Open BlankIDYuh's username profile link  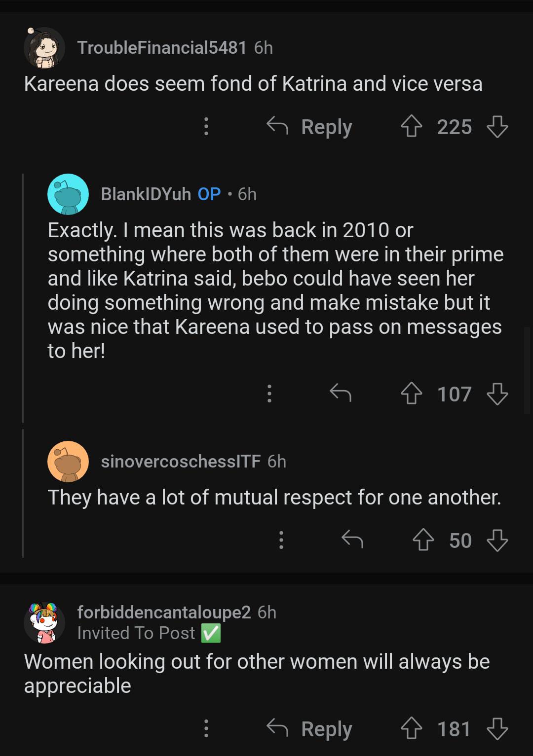coord(146,194)
